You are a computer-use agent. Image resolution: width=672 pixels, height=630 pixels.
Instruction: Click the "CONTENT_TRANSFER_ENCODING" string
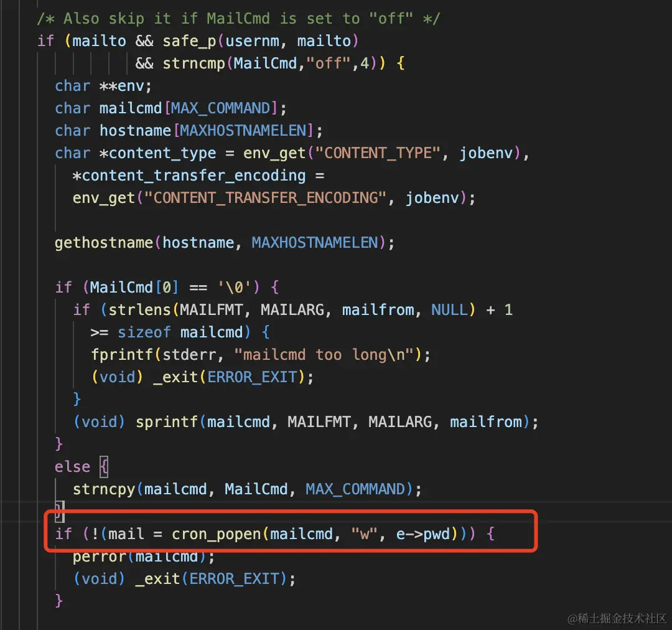point(265,198)
